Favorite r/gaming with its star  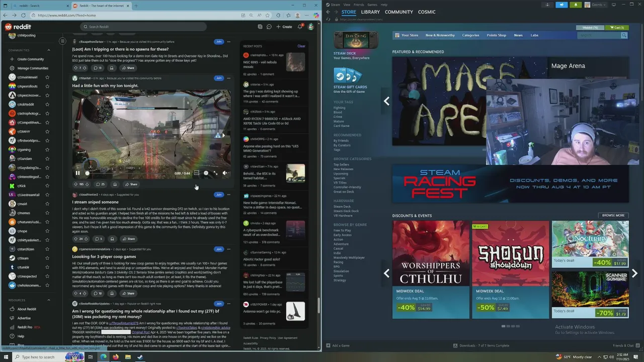47,149
